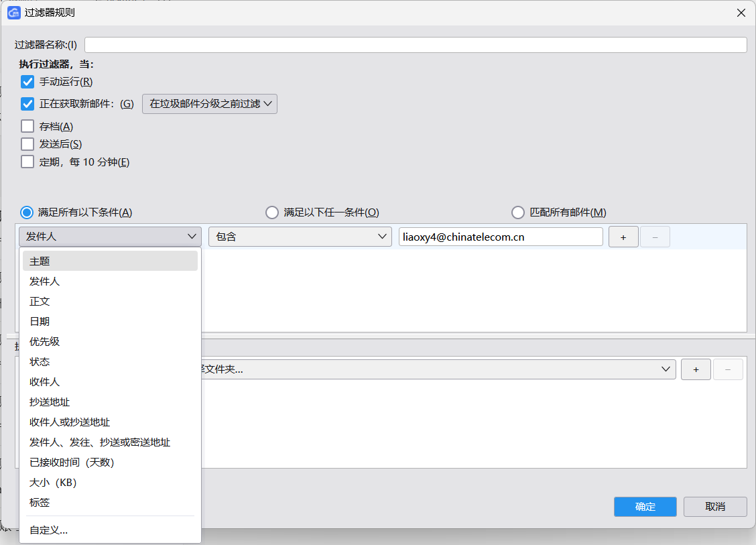Add an action row with plus button
Viewport: 756px width, 545px height.
(696, 369)
